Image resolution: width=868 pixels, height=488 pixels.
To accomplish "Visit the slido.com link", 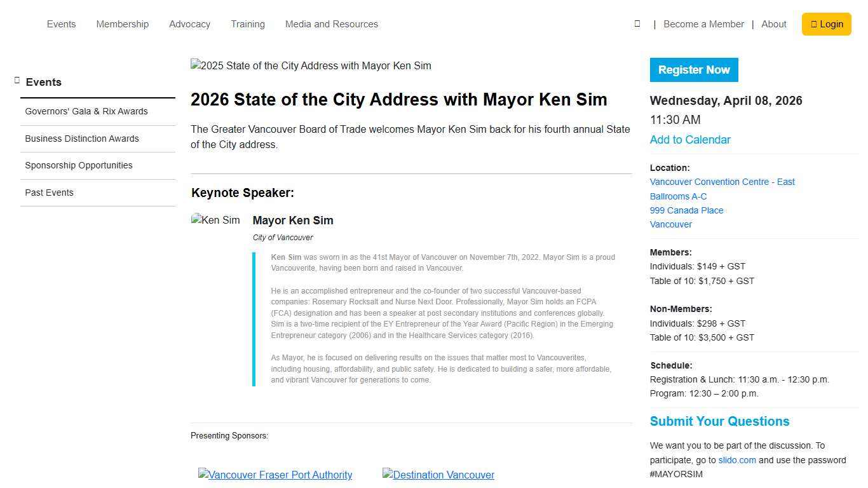I will point(737,459).
